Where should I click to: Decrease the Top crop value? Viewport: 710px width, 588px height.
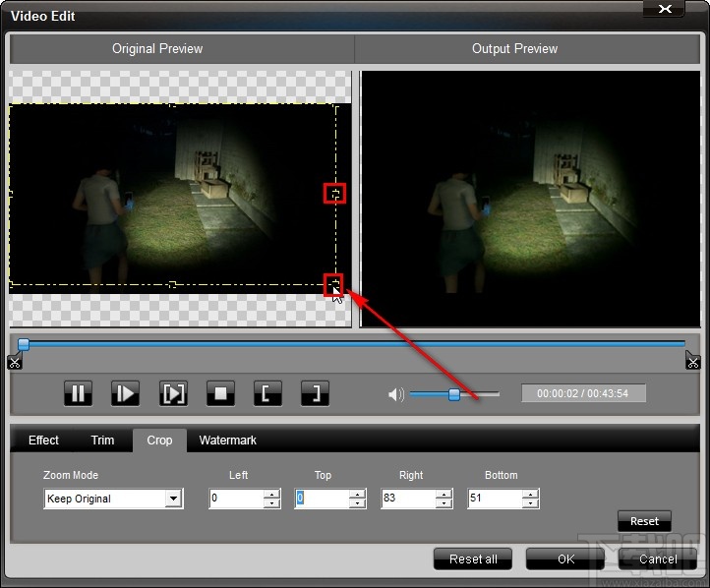point(357,503)
